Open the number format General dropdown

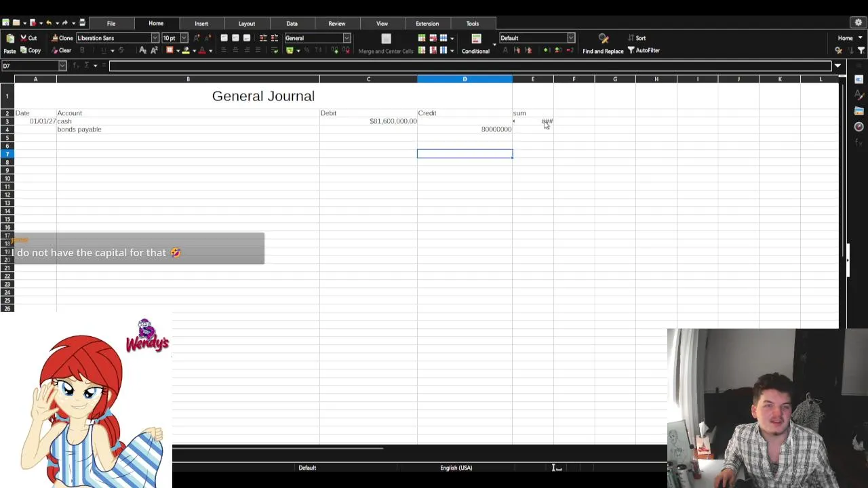point(347,38)
